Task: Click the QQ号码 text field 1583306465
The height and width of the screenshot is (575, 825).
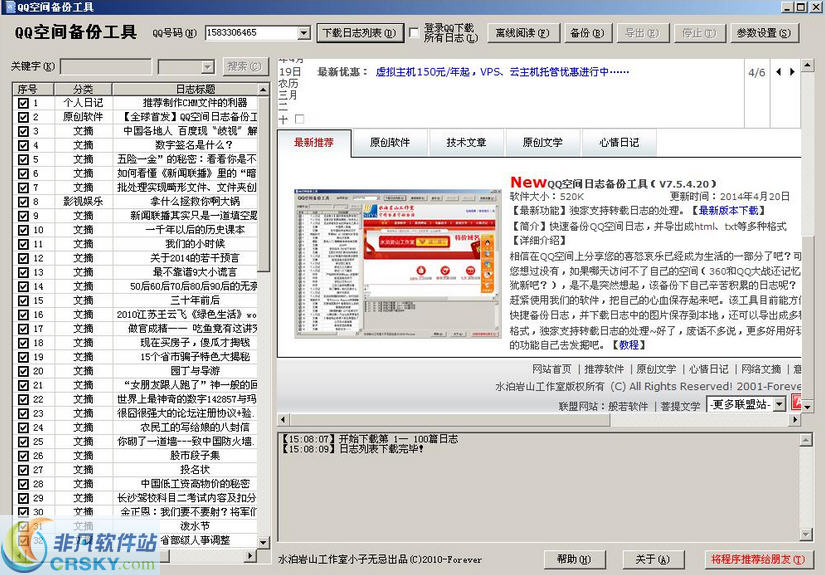Action: [x=251, y=33]
